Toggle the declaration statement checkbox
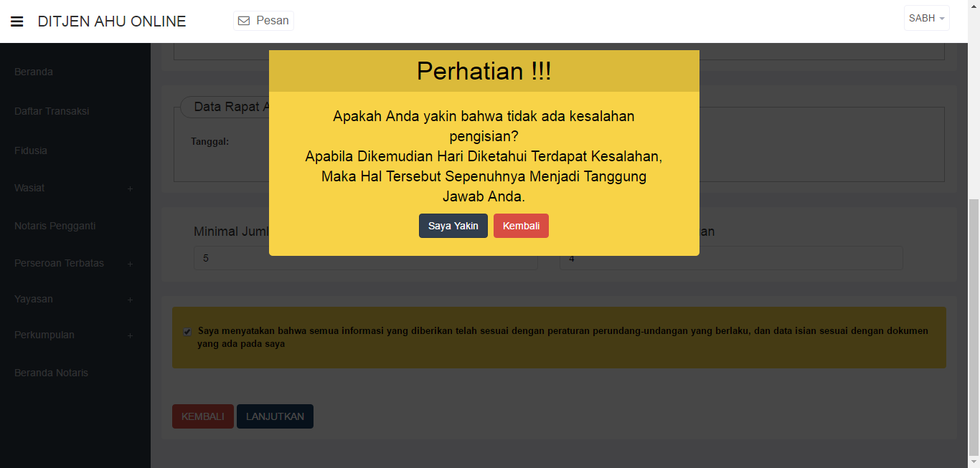The width and height of the screenshot is (980, 468). (x=187, y=332)
